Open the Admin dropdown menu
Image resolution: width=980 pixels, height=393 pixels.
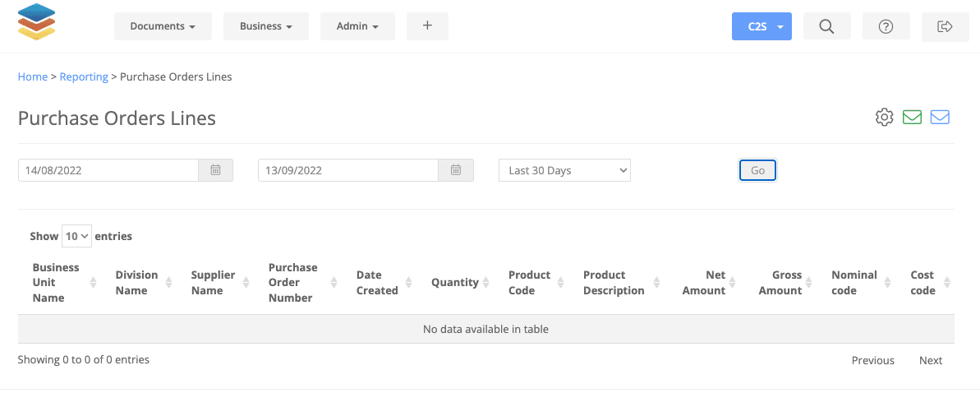[x=357, y=26]
